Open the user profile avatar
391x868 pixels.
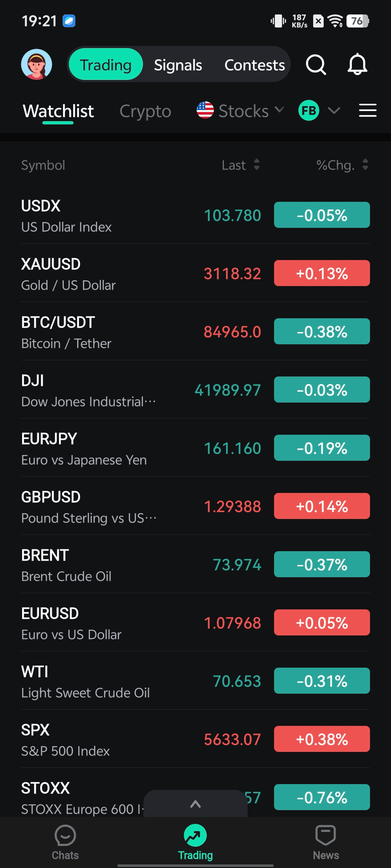pyautogui.click(x=36, y=64)
